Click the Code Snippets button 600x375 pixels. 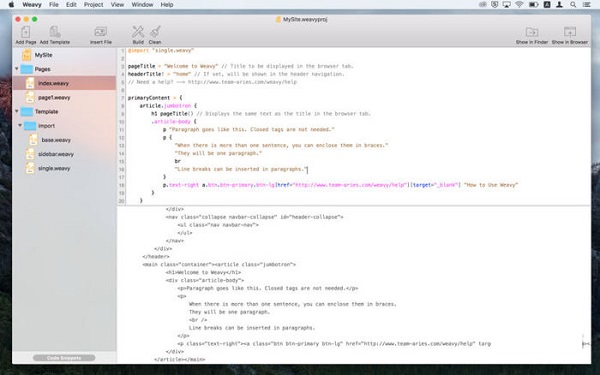(64, 358)
